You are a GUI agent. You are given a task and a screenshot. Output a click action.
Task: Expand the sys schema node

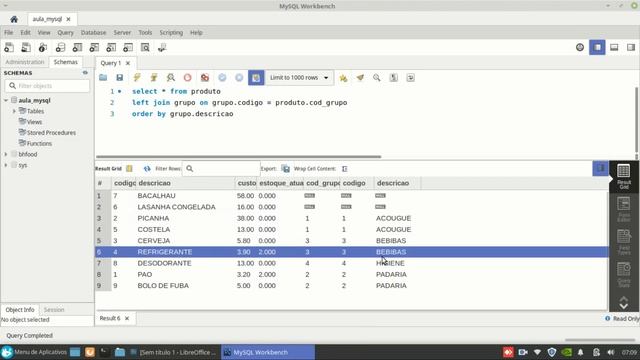(6, 165)
